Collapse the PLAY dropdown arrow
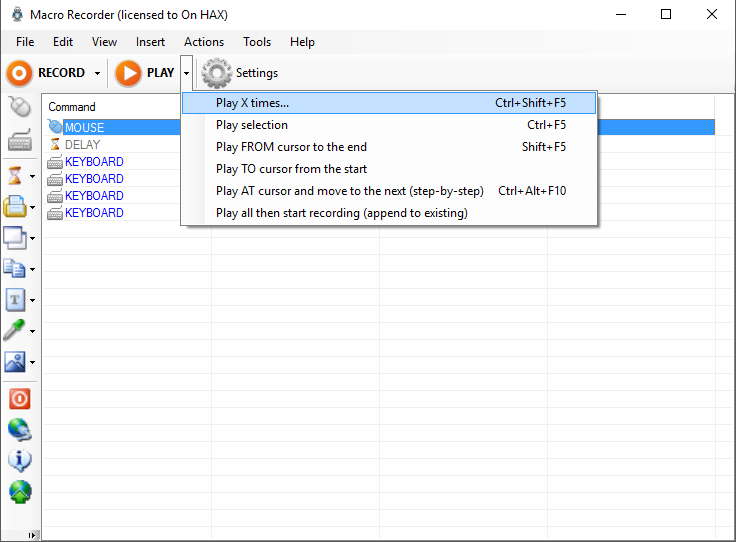This screenshot has width=736, height=542. [186, 73]
